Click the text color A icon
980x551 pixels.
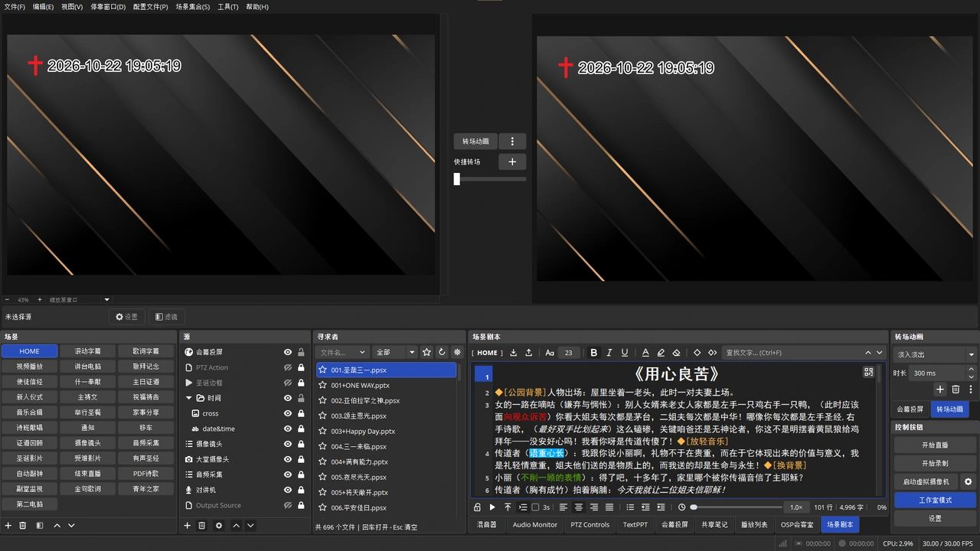645,353
